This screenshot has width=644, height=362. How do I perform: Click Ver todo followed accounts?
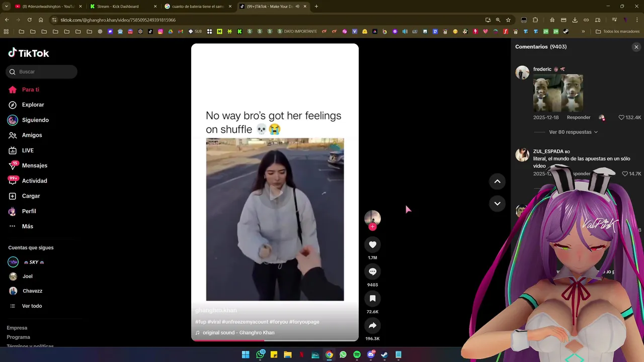(x=26, y=306)
